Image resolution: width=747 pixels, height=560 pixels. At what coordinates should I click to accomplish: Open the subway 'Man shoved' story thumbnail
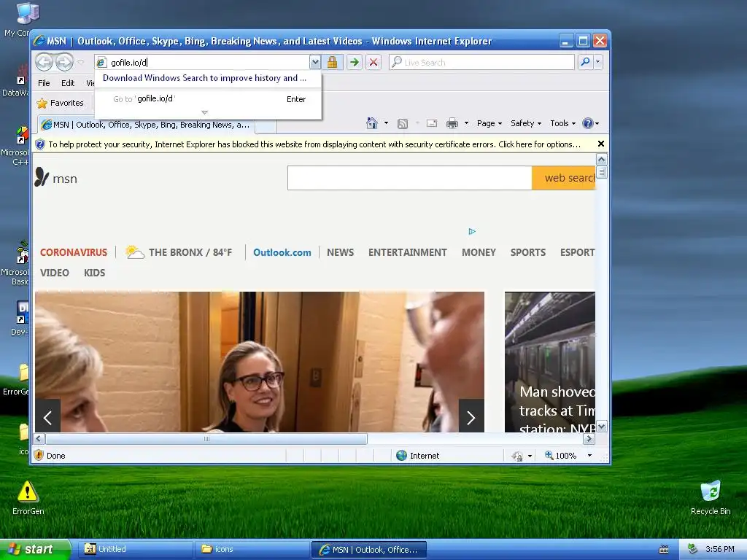(x=550, y=362)
